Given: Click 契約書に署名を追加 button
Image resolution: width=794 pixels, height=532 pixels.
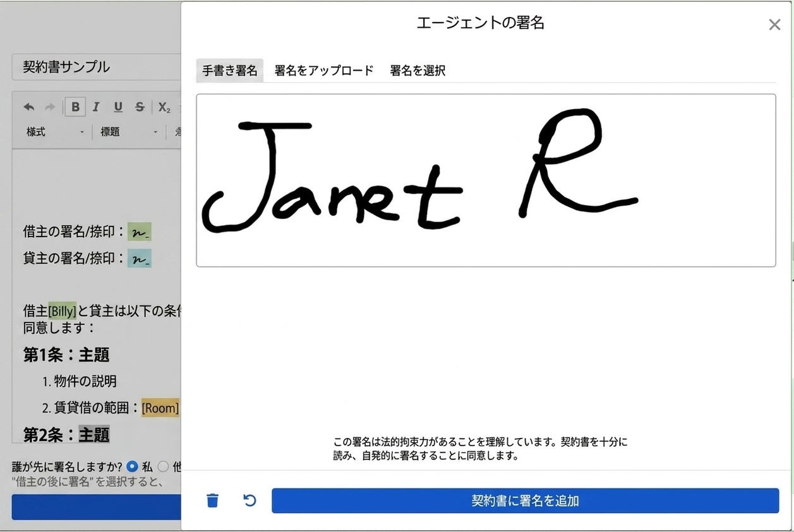Looking at the screenshot, I should (x=525, y=500).
